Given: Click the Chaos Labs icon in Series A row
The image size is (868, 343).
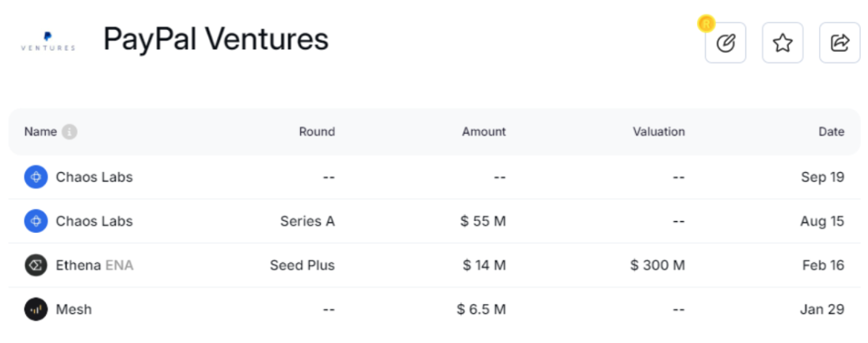Looking at the screenshot, I should click(x=36, y=221).
